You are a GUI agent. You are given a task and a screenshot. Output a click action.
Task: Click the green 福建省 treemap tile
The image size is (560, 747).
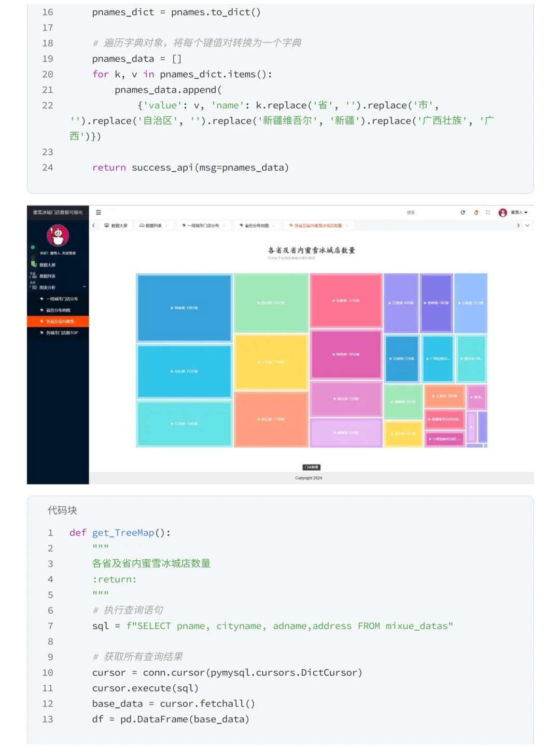(403, 402)
